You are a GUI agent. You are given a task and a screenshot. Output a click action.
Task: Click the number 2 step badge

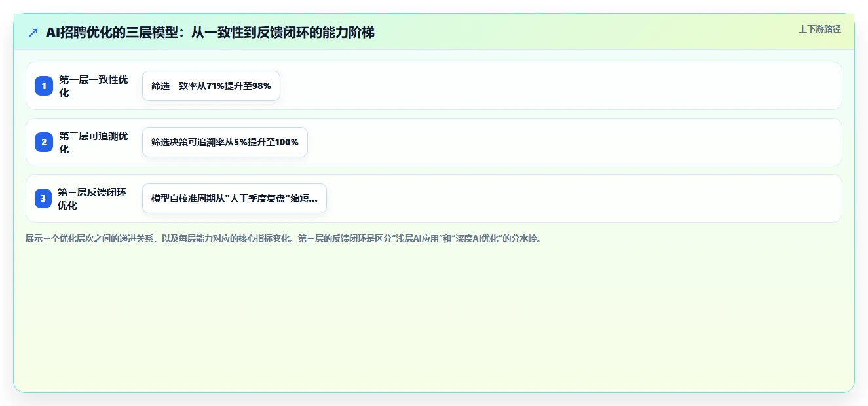coord(44,142)
